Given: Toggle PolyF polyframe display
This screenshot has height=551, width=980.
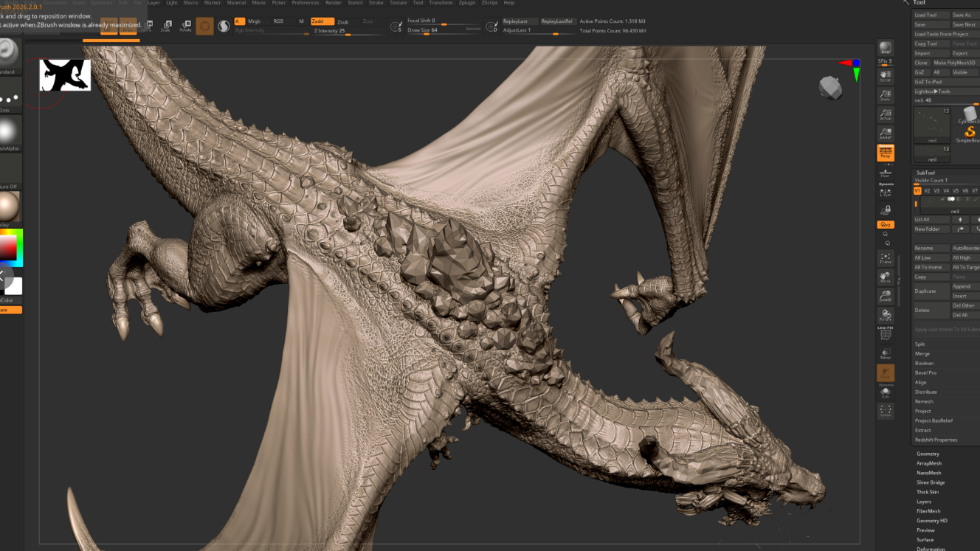Looking at the screenshot, I should 886,335.
